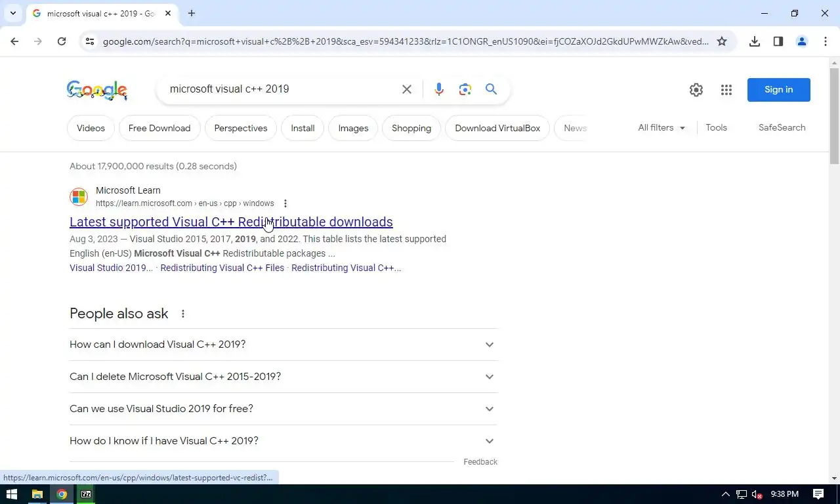The image size is (840, 504).
Task: Open the Chrome profile avatar
Action: coord(802,41)
